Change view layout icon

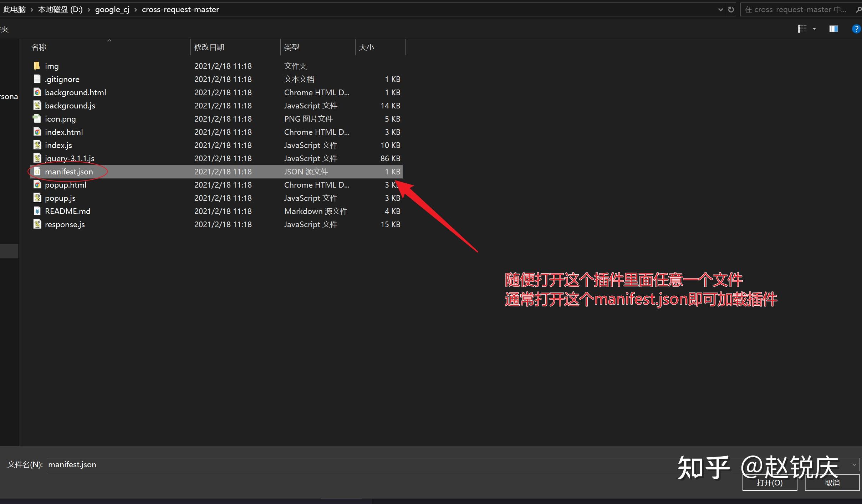coord(802,29)
